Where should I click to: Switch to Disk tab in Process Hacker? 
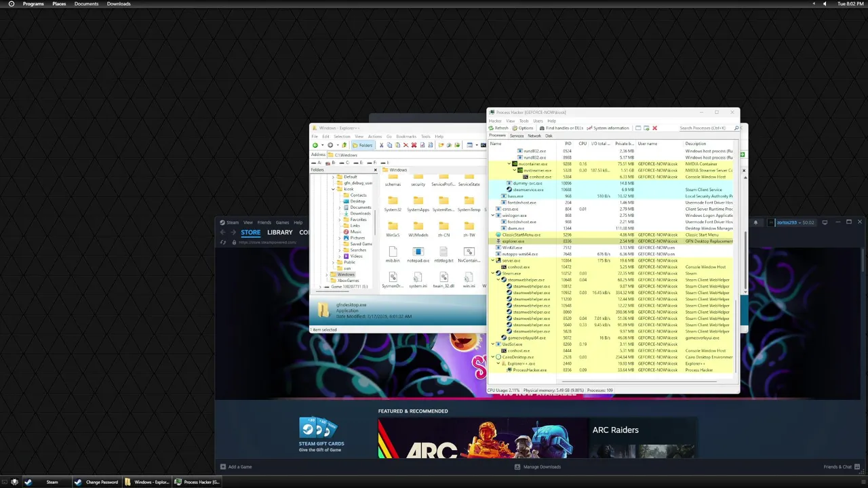[x=549, y=136]
